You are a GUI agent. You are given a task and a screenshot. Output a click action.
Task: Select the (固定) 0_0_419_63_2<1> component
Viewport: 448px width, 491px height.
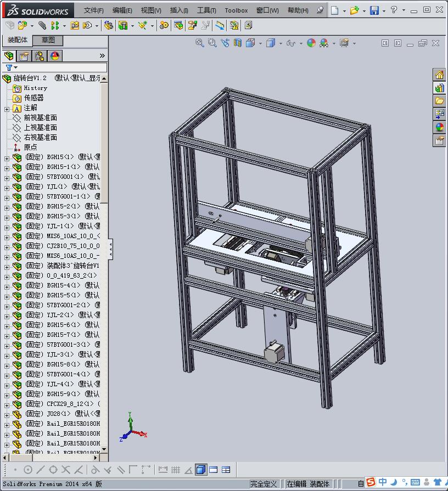[61, 275]
